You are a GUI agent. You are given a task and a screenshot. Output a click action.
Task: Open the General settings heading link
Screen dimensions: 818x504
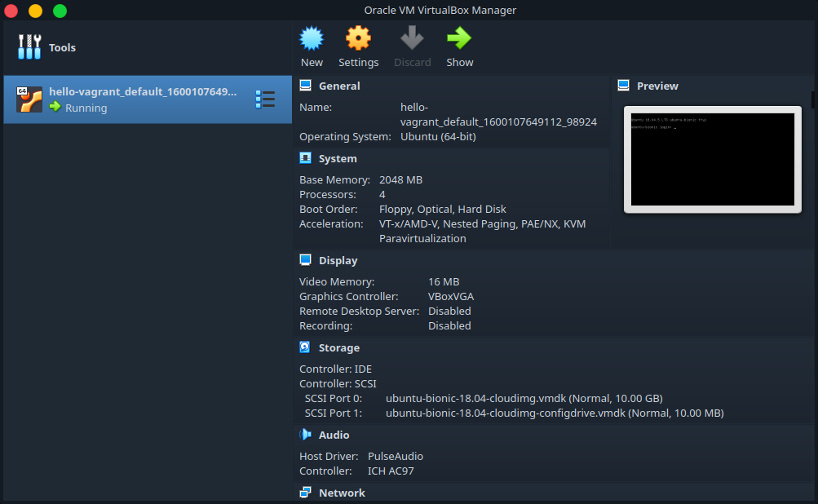[339, 86]
